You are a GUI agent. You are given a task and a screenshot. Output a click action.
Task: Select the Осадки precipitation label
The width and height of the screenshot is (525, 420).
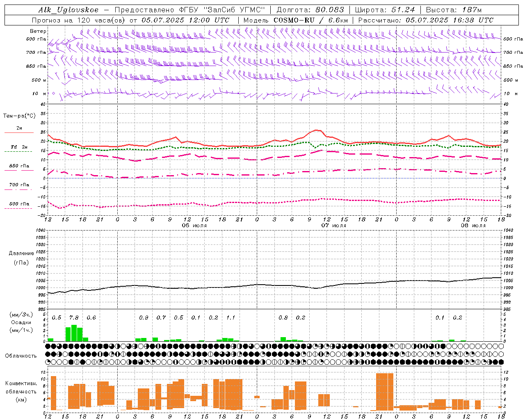pos(21,322)
